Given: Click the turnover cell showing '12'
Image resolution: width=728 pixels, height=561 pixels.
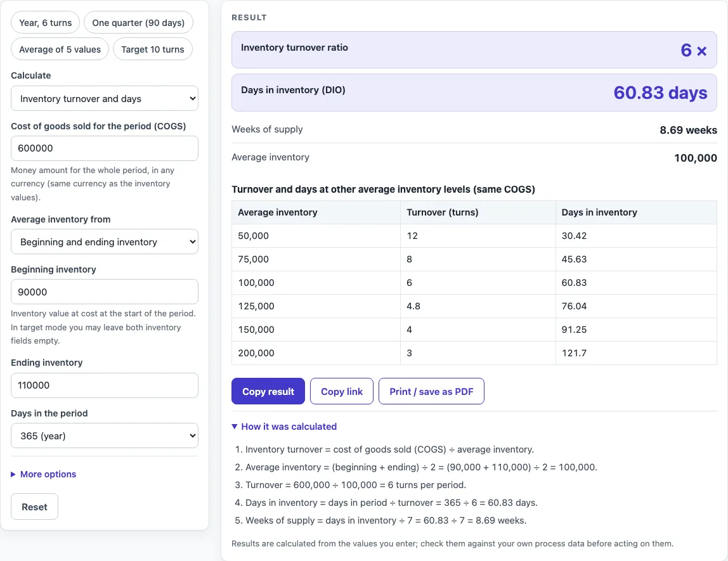Looking at the screenshot, I should point(478,236).
